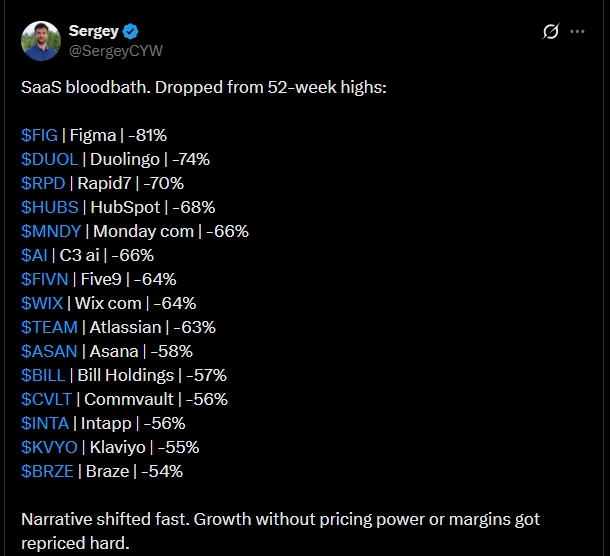The image size is (610, 556).
Task: Select the $RPD ticker link
Action: point(42,183)
